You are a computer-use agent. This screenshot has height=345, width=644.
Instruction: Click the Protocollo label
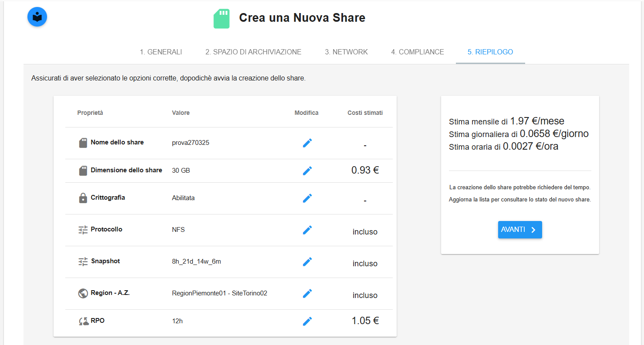[x=106, y=229]
